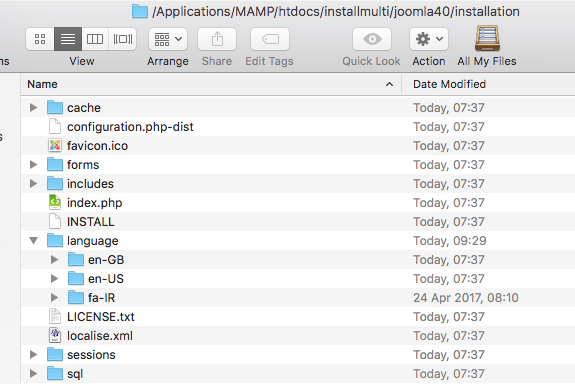The height and width of the screenshot is (384, 575).
Task: Collapse the language folder
Action: [34, 241]
